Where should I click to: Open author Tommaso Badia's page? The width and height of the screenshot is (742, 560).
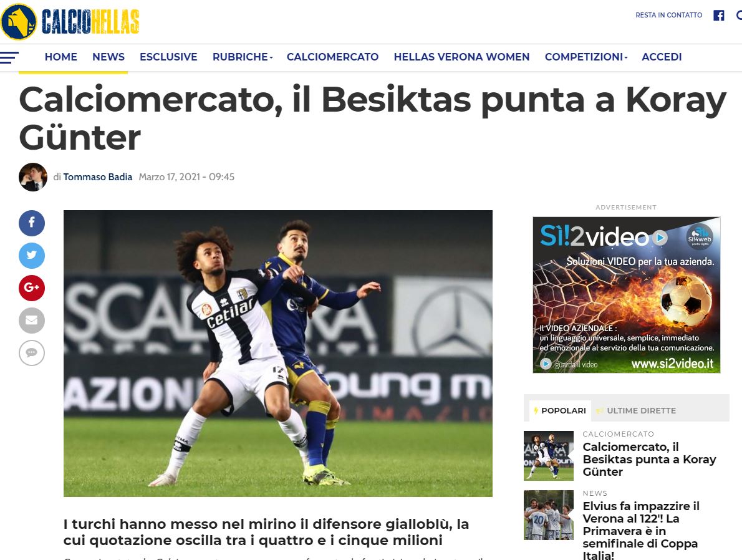click(x=97, y=177)
